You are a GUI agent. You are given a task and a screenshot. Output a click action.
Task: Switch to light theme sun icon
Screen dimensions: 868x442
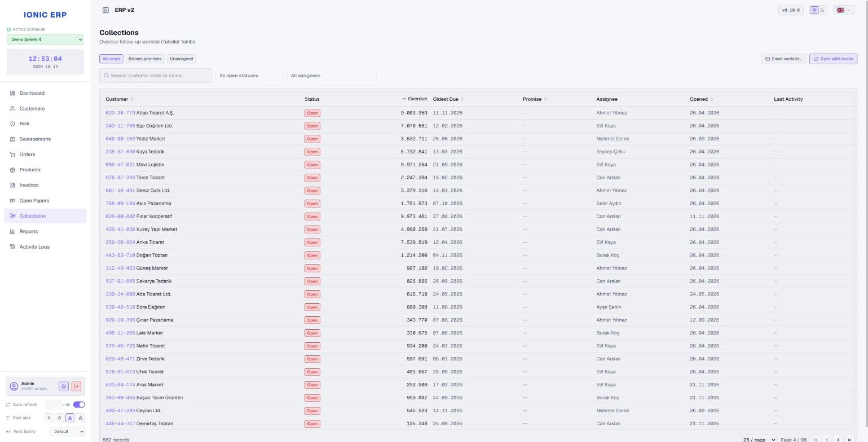(x=814, y=10)
